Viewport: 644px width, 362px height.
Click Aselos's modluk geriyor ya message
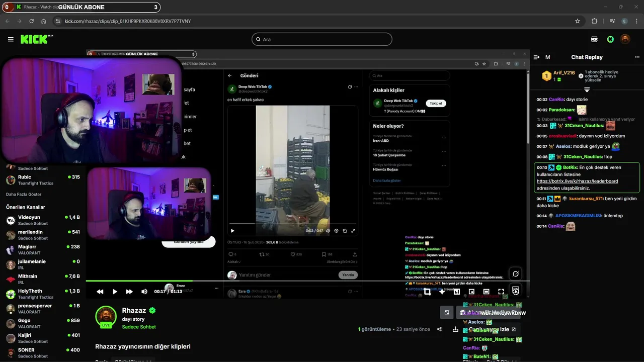(x=578, y=146)
